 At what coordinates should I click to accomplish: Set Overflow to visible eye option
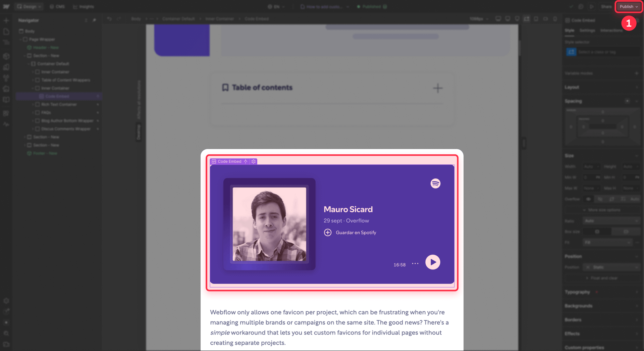[588, 199]
